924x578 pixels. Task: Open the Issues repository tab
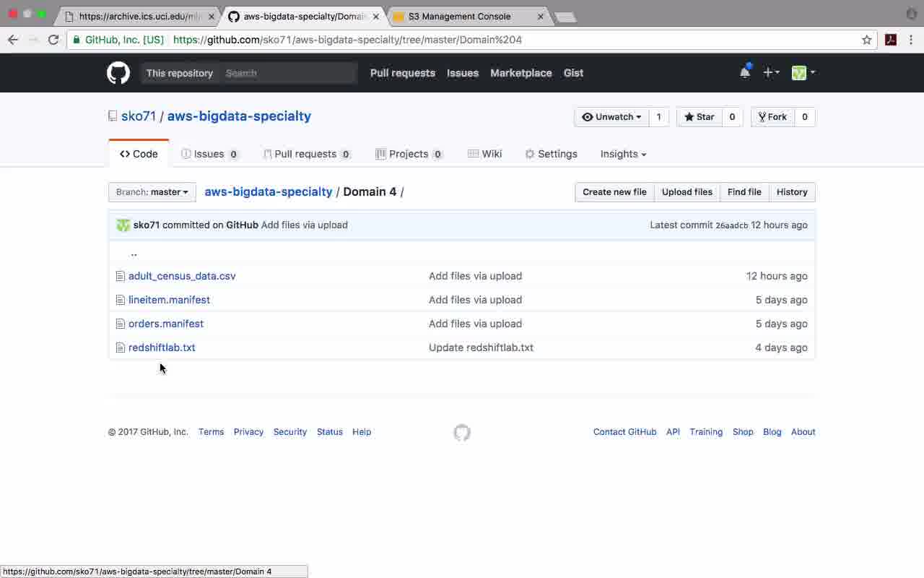coord(210,154)
